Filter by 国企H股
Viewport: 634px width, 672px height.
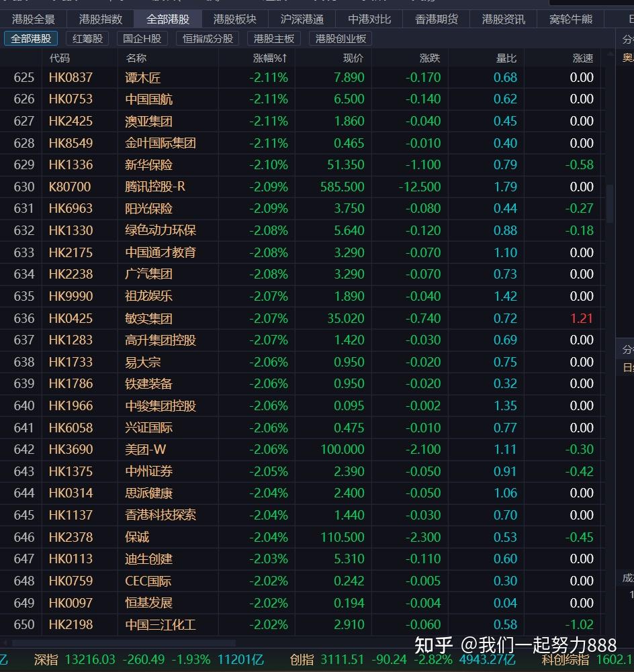click(x=142, y=39)
